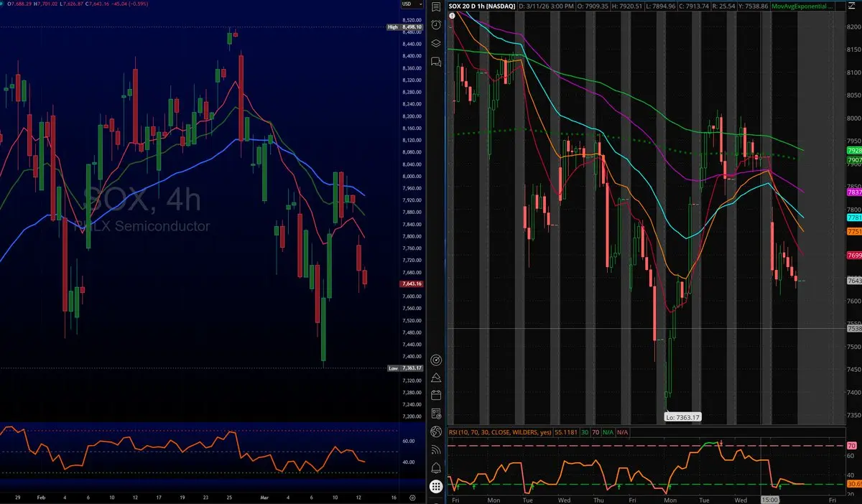Image resolution: width=862 pixels, height=504 pixels.
Task: Click the 7643 last price tag on 1h chart
Action: (854, 281)
